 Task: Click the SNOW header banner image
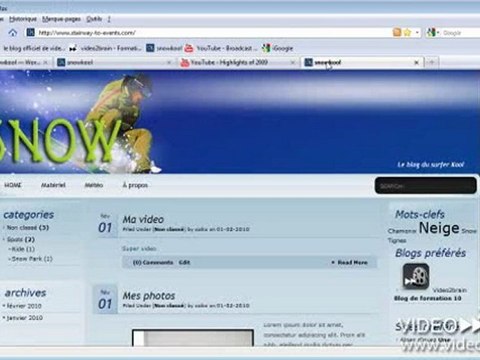[240, 122]
